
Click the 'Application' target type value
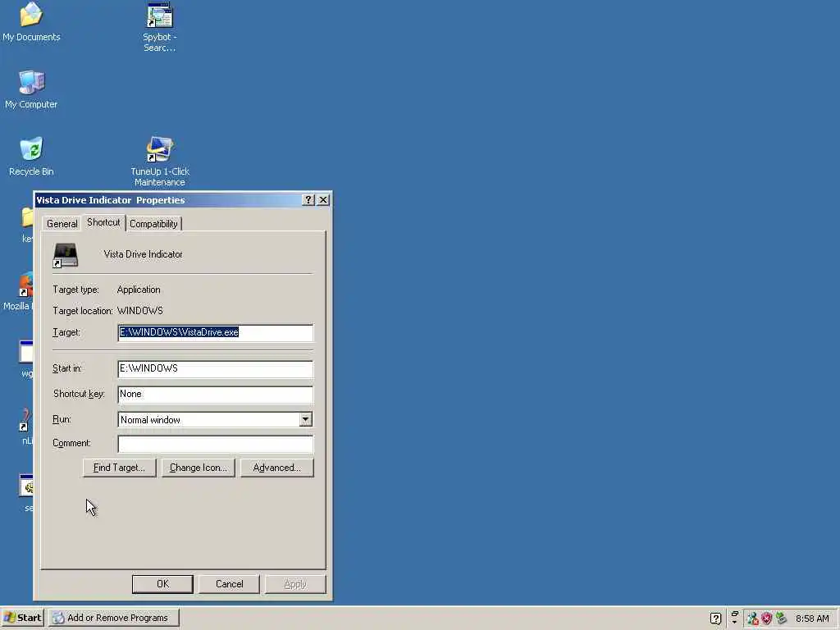[x=139, y=290]
